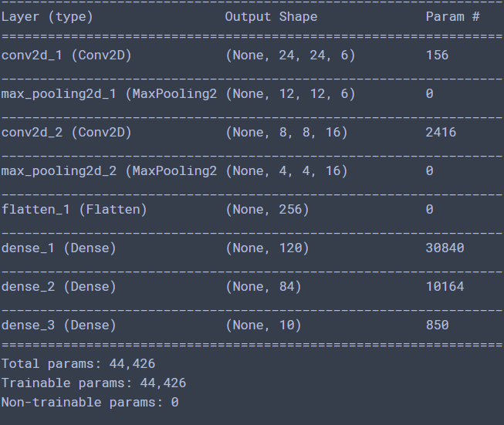Image resolution: width=504 pixels, height=425 pixels.
Task: Select the text 'conv2d_2 (Conv2D)'
Action: [66, 133]
